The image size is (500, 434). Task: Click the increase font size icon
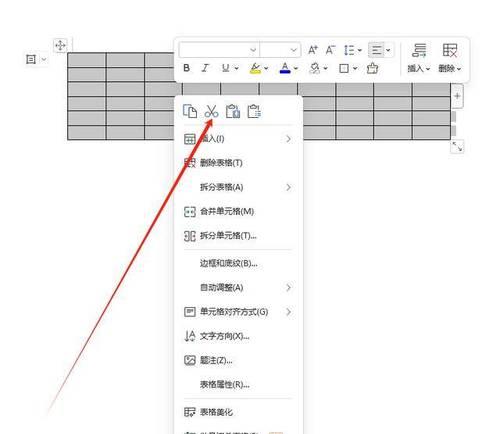pos(313,50)
